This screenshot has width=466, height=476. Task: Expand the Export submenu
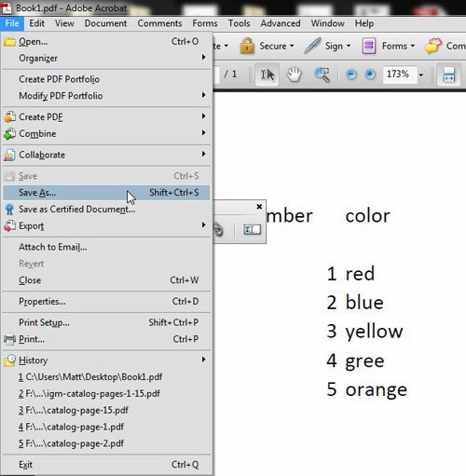[106, 225]
